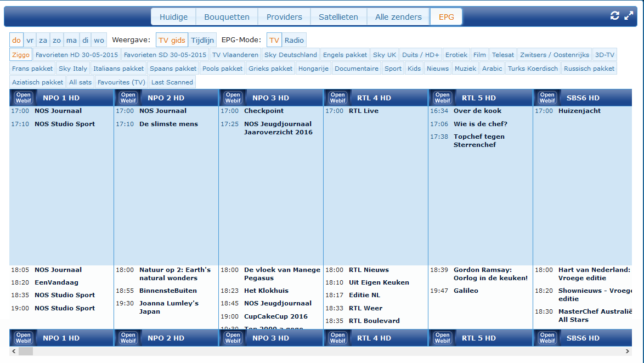Viewport: 644px width, 363px height.
Task: Click the horizontal scrollbar right arrow
Action: (x=627, y=351)
